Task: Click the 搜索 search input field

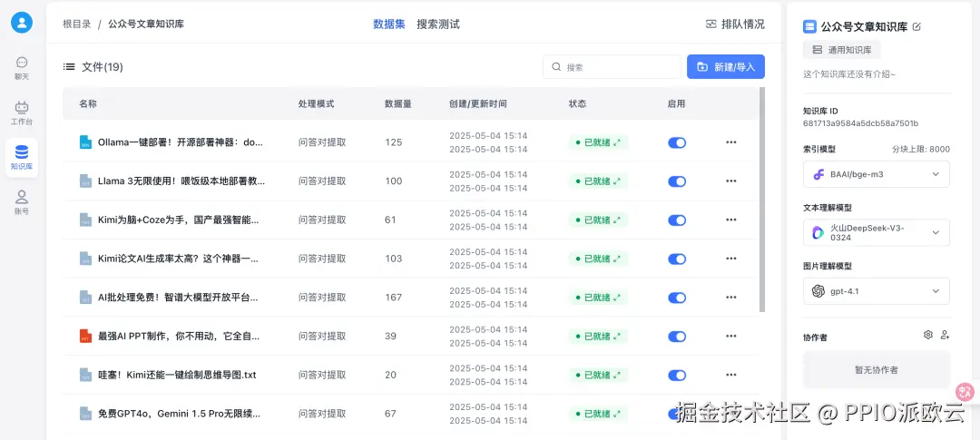Action: click(x=612, y=67)
